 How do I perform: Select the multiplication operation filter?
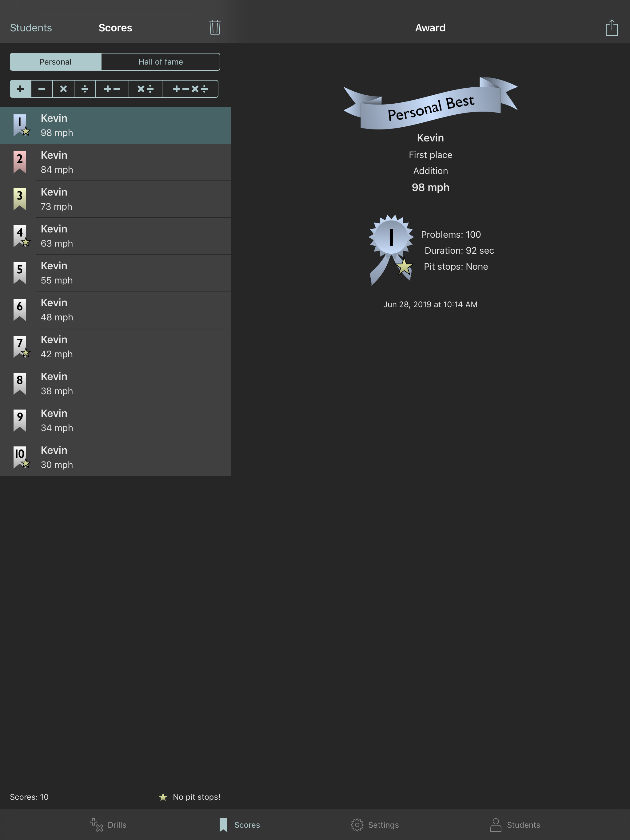pos(63,89)
